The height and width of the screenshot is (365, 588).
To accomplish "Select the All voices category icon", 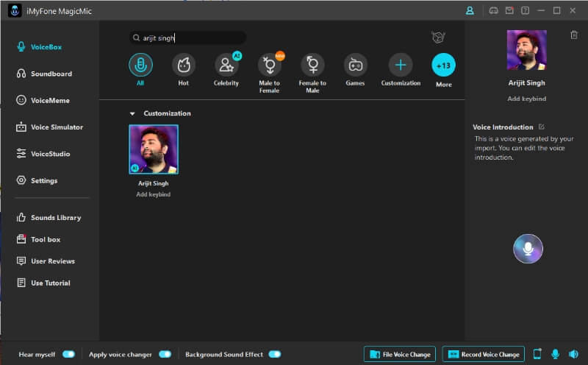I will [140, 65].
